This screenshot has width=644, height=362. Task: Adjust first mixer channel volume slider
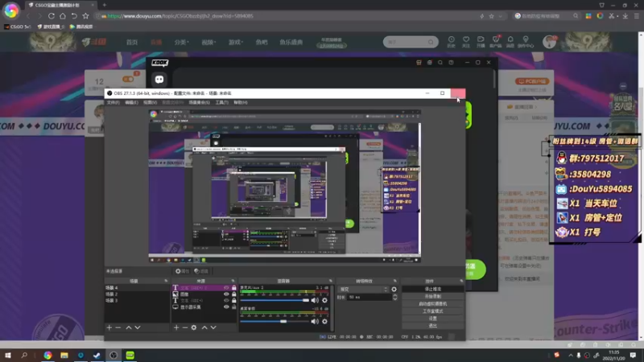pos(275,300)
